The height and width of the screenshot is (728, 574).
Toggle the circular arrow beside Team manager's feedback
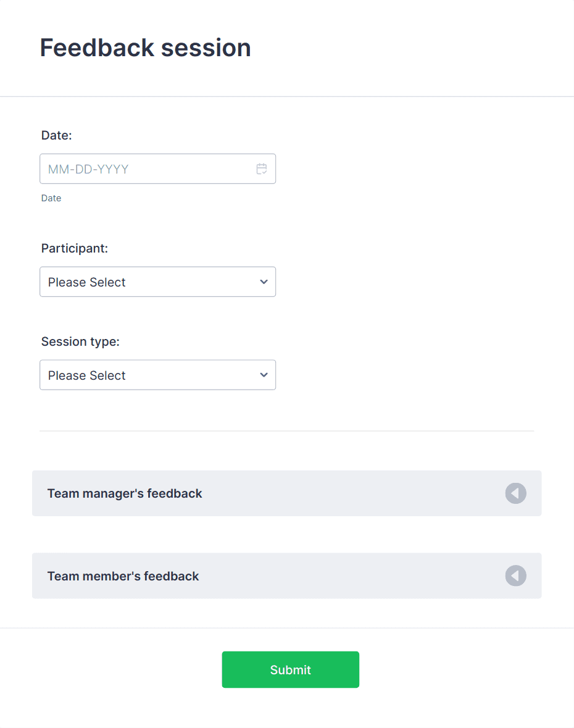[x=515, y=493]
